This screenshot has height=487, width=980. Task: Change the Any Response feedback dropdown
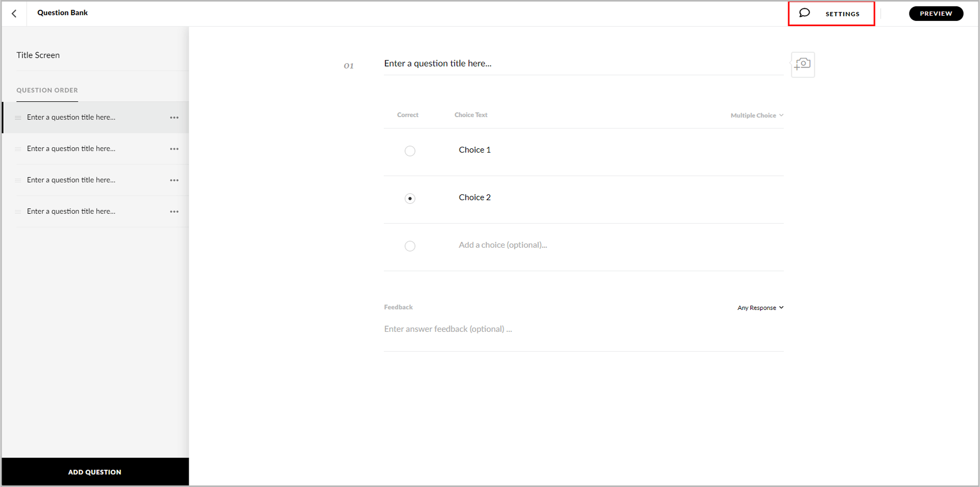pyautogui.click(x=760, y=307)
